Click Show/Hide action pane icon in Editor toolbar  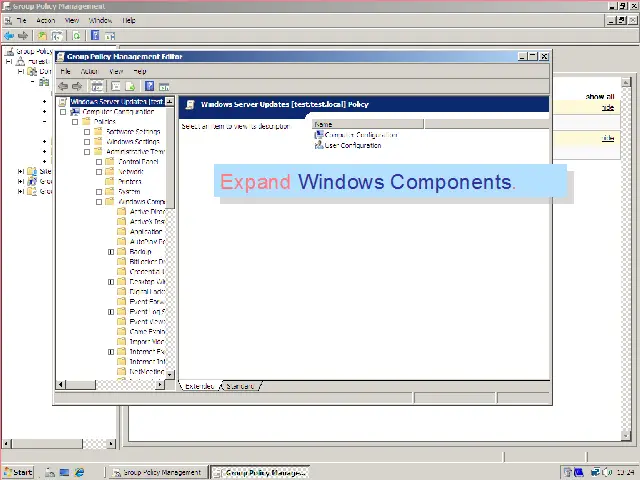coord(164,86)
